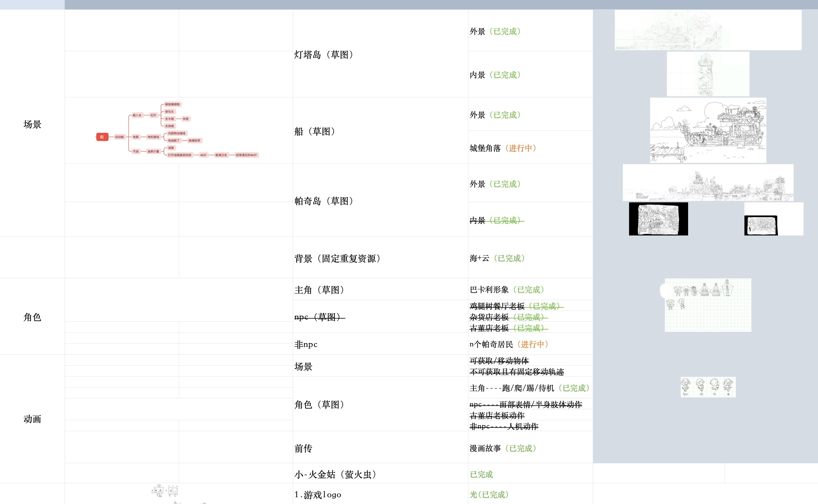Click the 船入水 mind map node
This screenshot has width=818, height=504.
[x=137, y=115]
